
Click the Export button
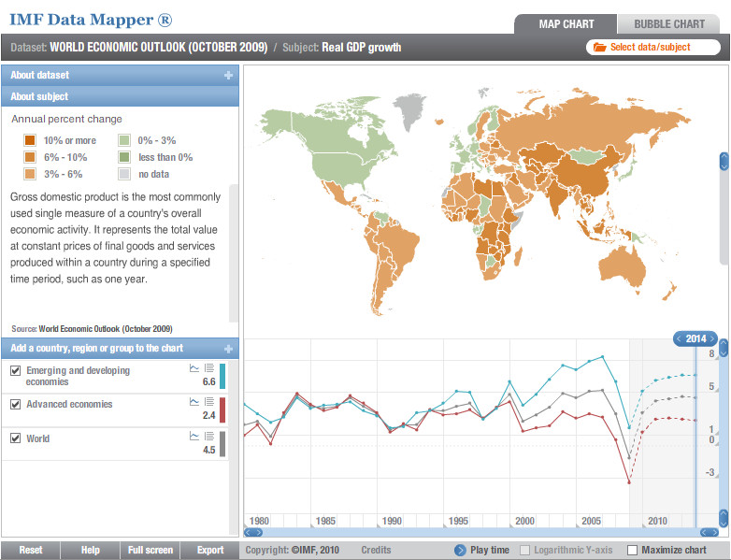[x=209, y=551]
